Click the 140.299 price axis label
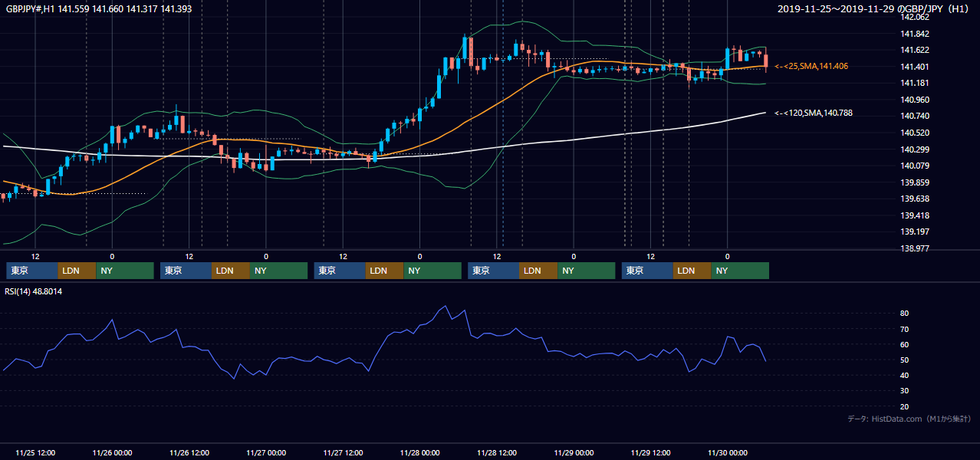The width and height of the screenshot is (980, 460). click(915, 149)
